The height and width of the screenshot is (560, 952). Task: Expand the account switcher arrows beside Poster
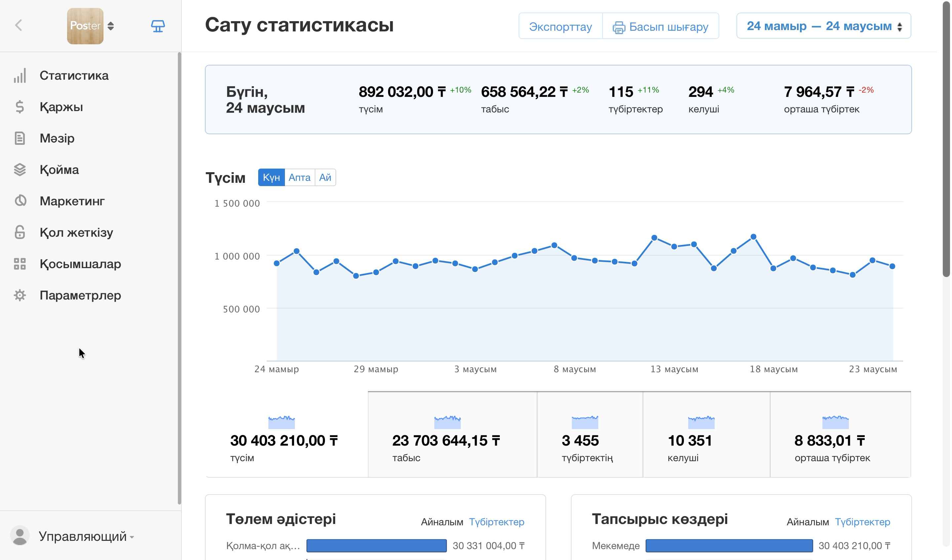point(111,26)
